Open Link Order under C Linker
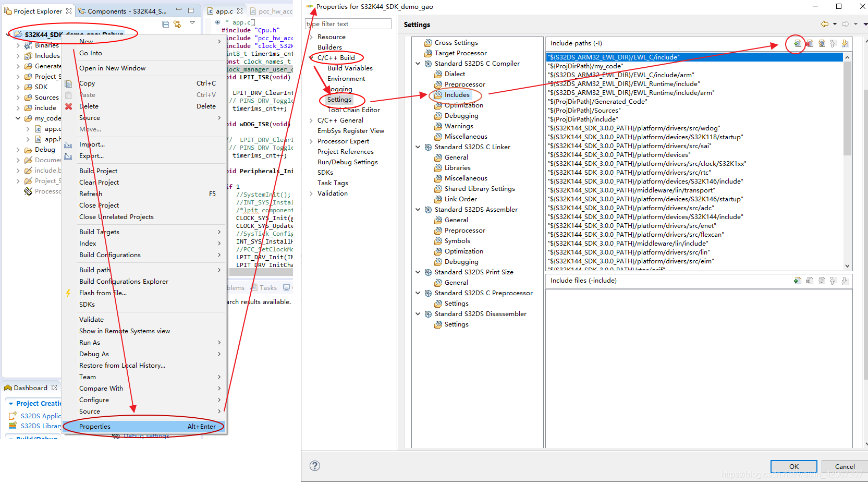The image size is (868, 484). (460, 199)
